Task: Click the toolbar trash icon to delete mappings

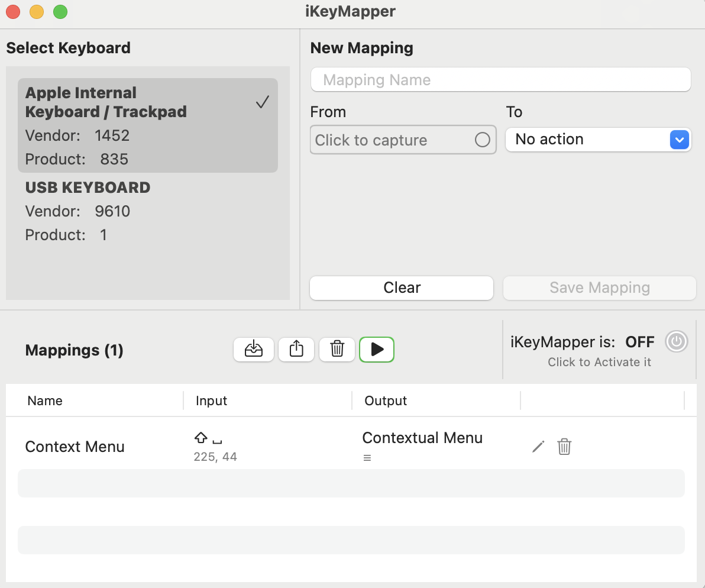Action: [x=337, y=350]
